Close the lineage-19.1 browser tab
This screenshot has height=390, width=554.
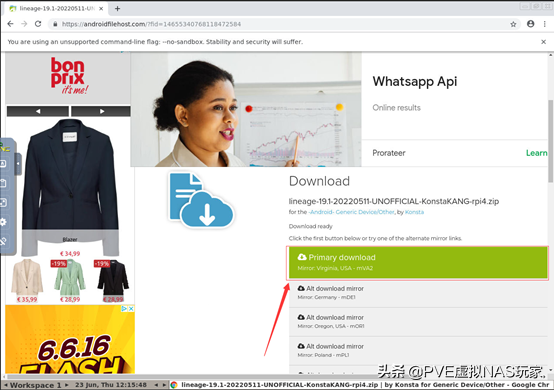pos(101,8)
